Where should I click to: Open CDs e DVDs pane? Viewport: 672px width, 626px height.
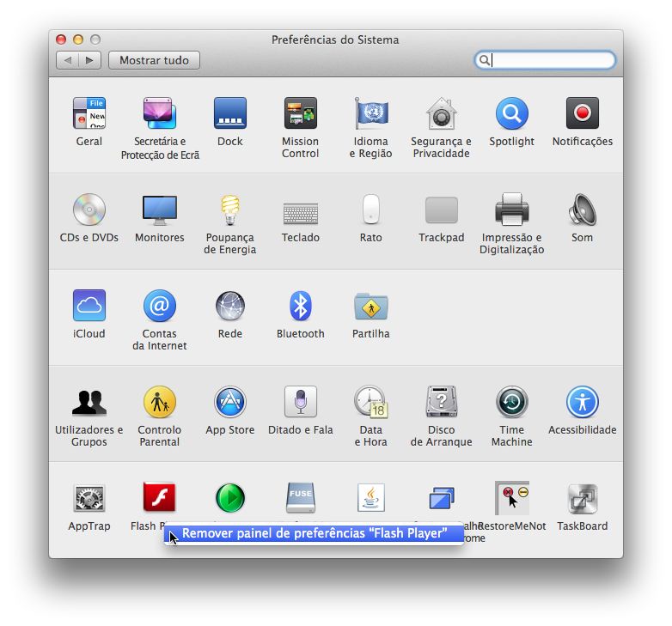click(x=89, y=210)
